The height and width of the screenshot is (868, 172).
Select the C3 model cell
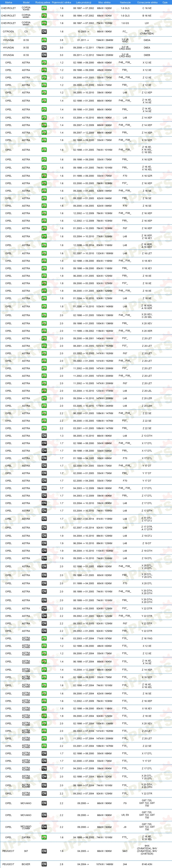coord(26,32)
